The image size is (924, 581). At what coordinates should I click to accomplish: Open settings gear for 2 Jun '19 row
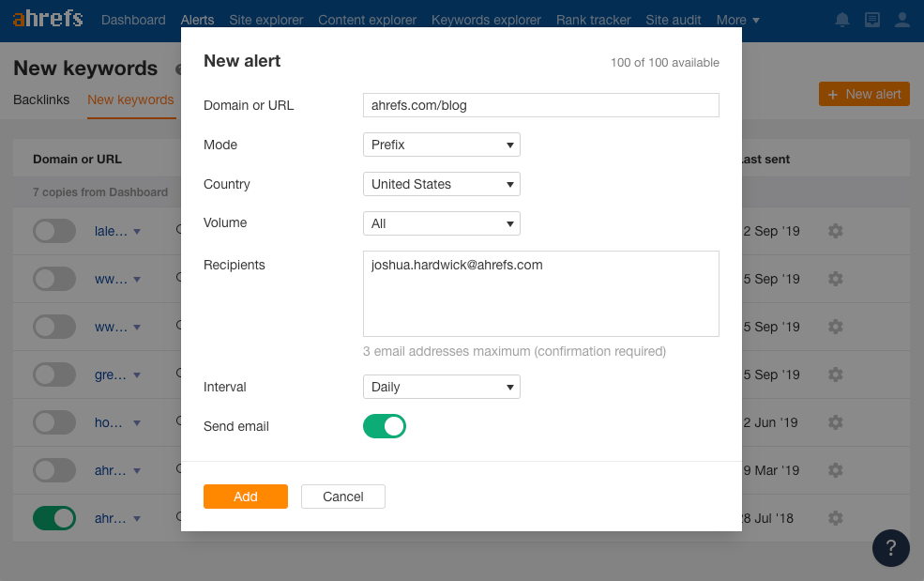pyautogui.click(x=835, y=422)
